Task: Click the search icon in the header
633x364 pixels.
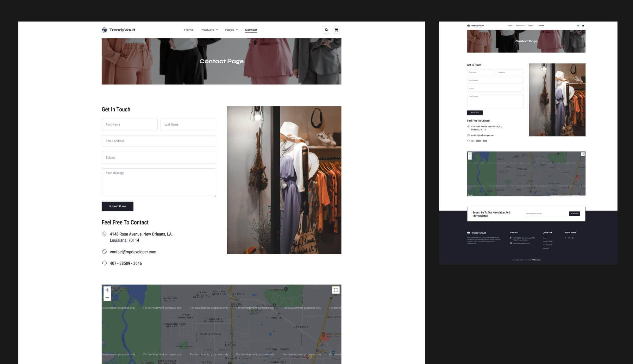Action: point(326,30)
